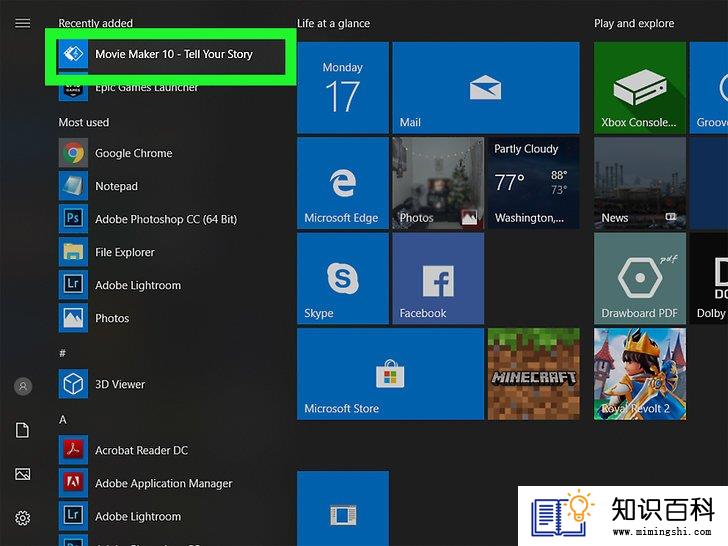This screenshot has height=546, width=728.
Task: Open the user account icon in sidebar
Action: tap(23, 386)
